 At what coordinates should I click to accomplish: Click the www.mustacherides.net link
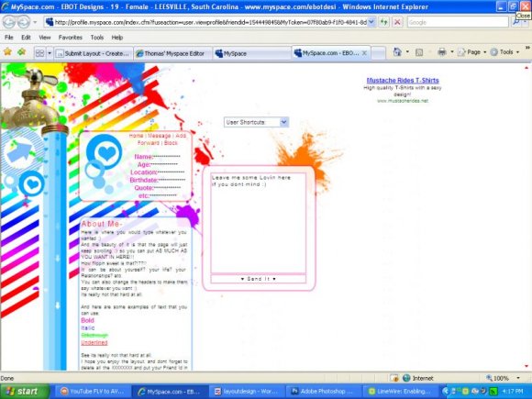coord(403,101)
